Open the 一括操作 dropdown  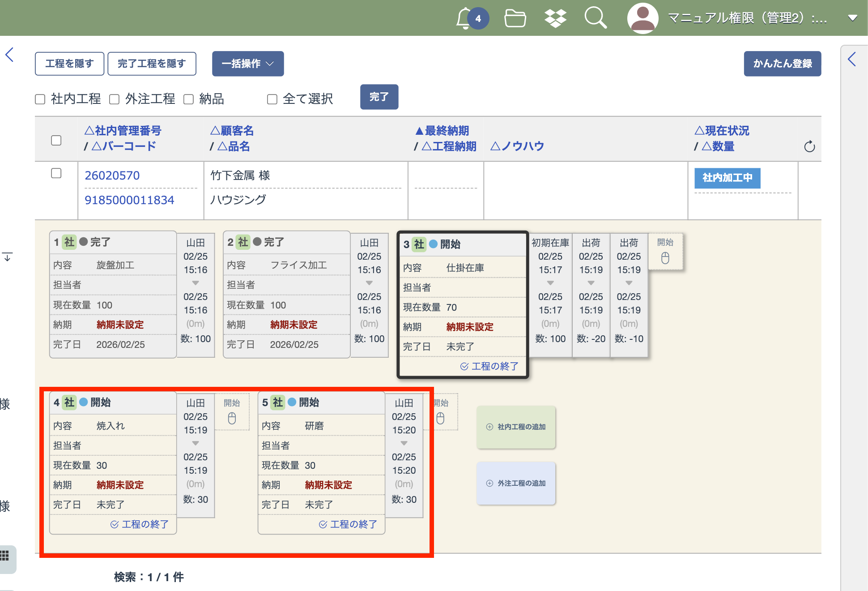coord(248,64)
